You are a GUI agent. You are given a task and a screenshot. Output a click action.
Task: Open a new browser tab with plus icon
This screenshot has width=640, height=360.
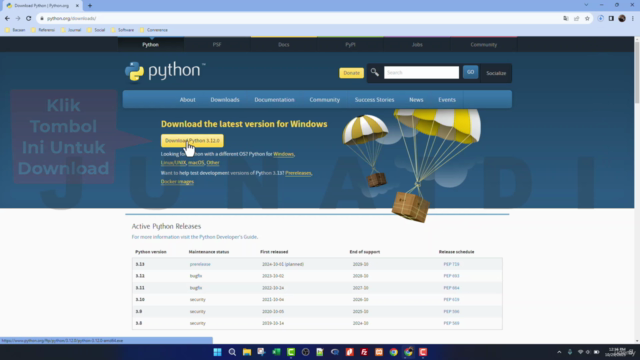click(90, 6)
